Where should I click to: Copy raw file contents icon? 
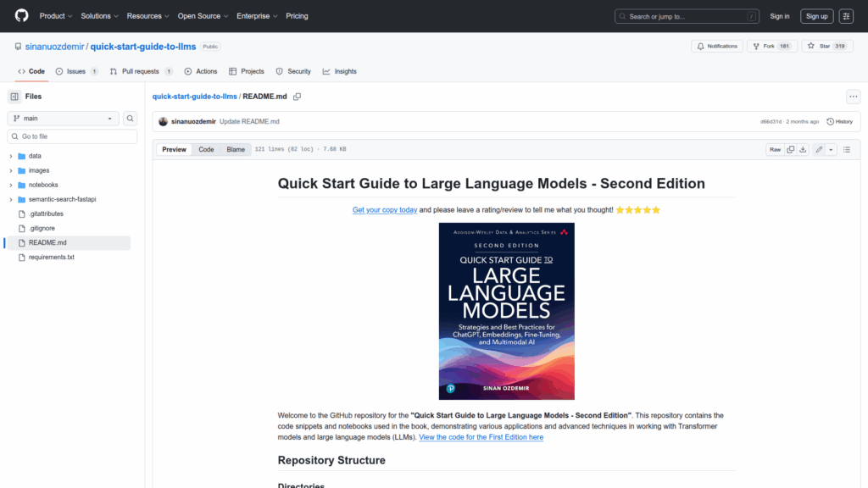tap(791, 149)
